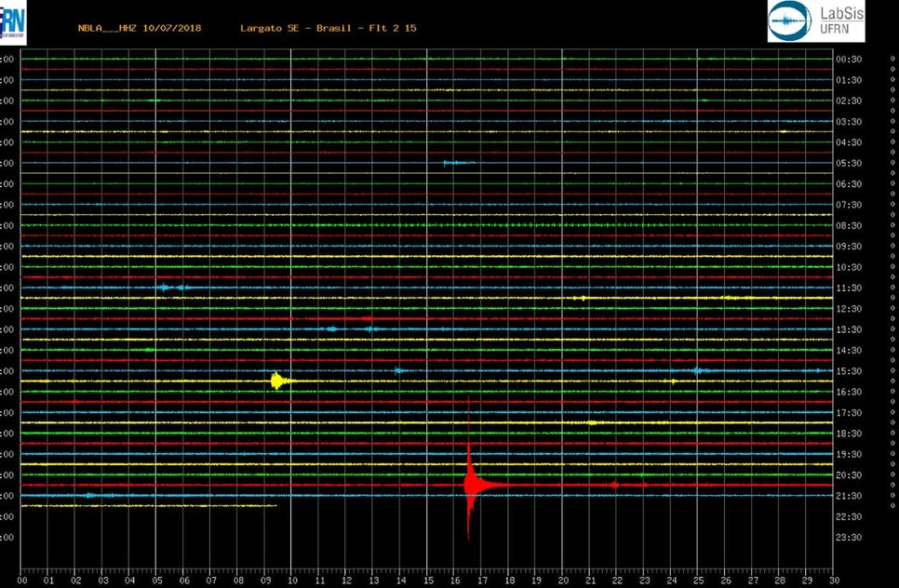Click the 11:30 time label
Viewport: 899px width, 588px height.
[x=849, y=288]
